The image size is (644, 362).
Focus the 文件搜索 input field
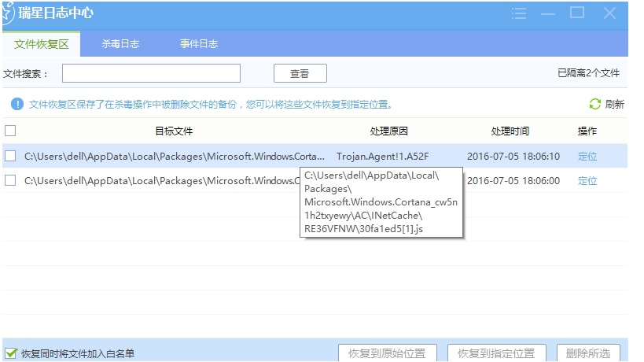point(151,73)
